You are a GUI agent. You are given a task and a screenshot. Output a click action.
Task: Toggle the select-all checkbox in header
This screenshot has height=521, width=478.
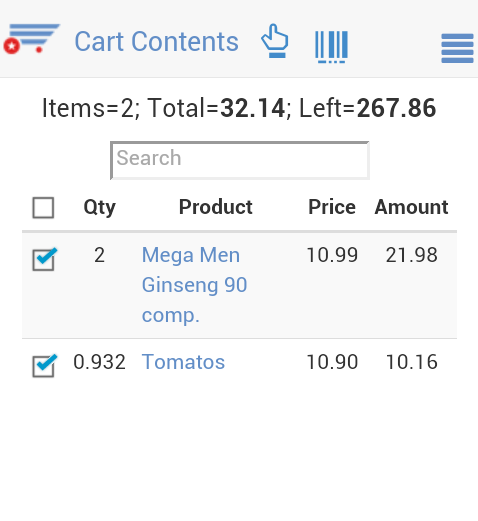pyautogui.click(x=43, y=208)
